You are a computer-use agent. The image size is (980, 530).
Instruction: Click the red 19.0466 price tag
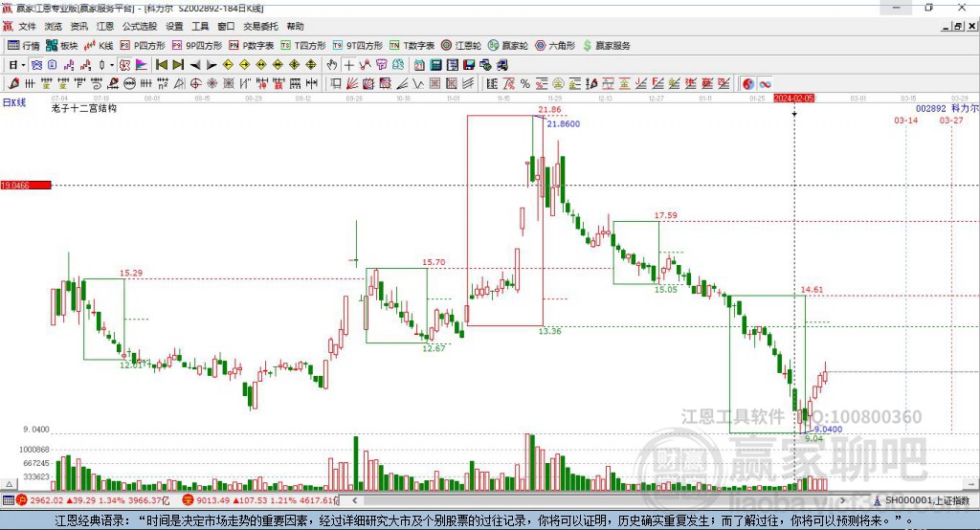click(x=26, y=185)
